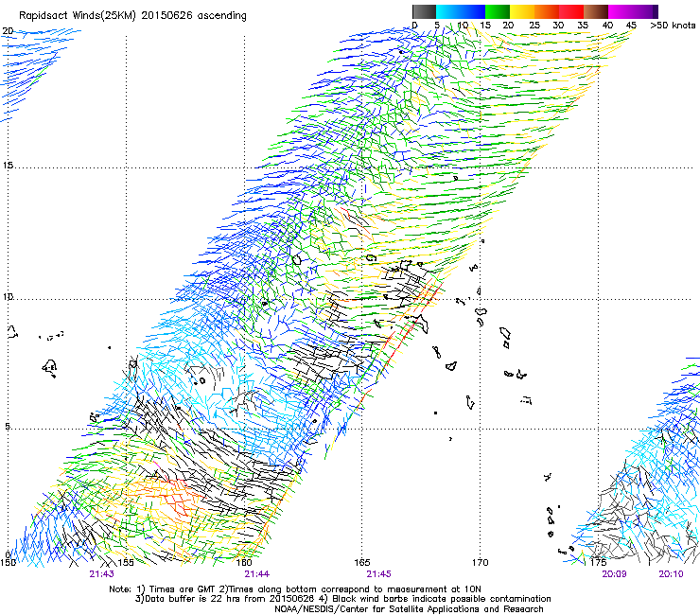700x615 pixels.
Task: Click the legend scale value "25"
Action: tap(534, 25)
